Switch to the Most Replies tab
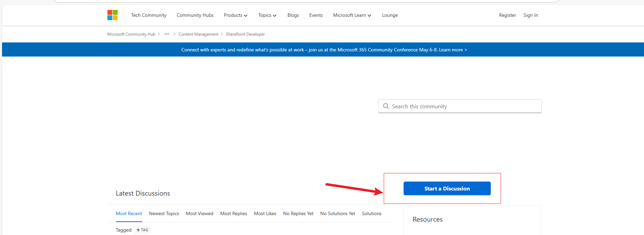This screenshot has width=644, height=235. (x=234, y=213)
